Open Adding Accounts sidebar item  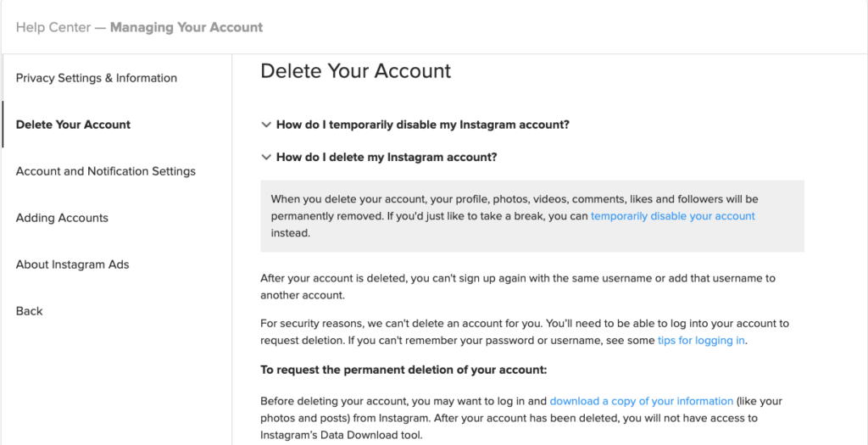(62, 218)
